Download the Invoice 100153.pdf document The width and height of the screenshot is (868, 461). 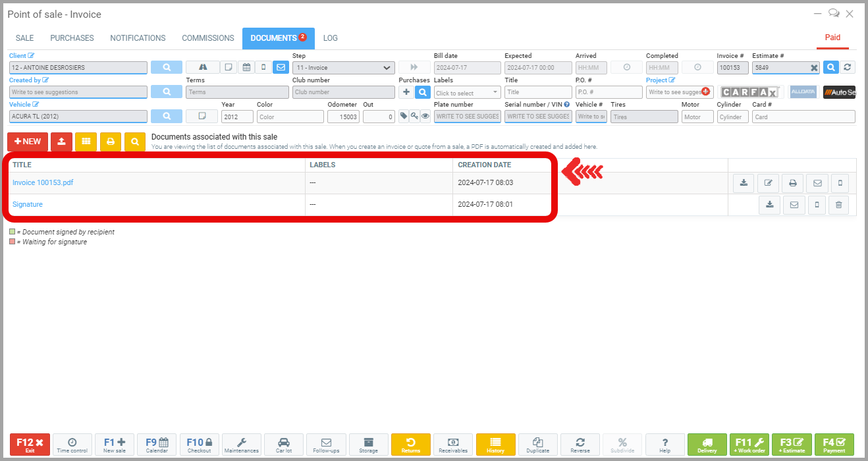(x=744, y=183)
